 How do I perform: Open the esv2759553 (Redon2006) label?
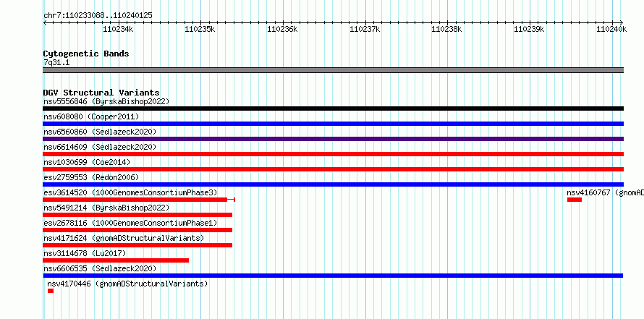[91, 177]
